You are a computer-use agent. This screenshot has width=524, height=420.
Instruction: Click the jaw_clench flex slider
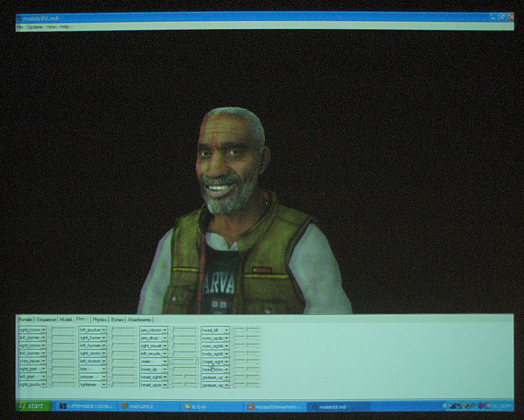click(x=184, y=330)
